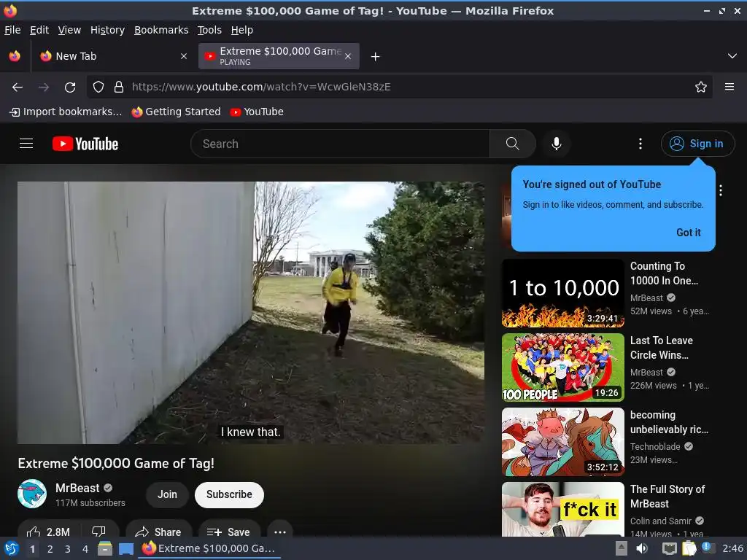Open MrBeast channel name link
This screenshot has height=560, width=747.
[77, 488]
